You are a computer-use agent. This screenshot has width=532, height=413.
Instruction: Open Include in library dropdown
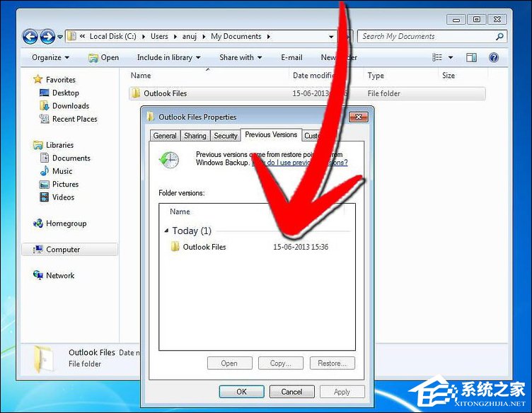tap(168, 57)
